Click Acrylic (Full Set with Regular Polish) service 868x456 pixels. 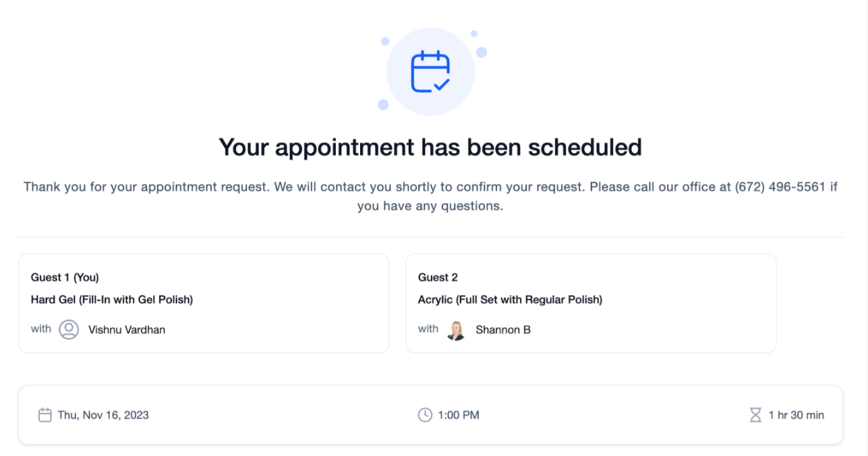(510, 300)
